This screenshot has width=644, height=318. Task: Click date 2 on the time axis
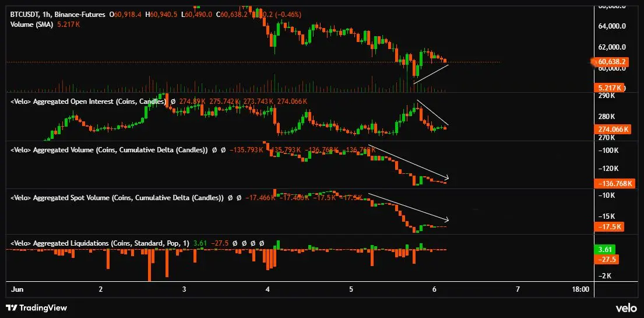(x=101, y=289)
